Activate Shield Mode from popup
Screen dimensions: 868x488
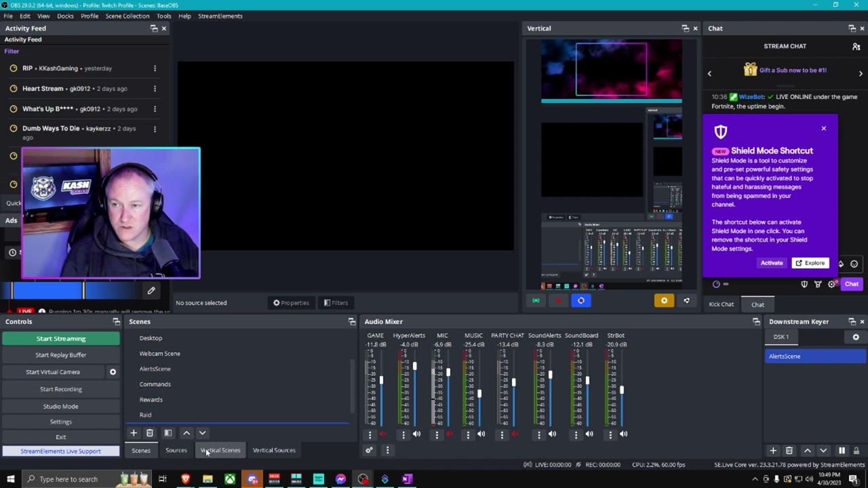point(772,263)
